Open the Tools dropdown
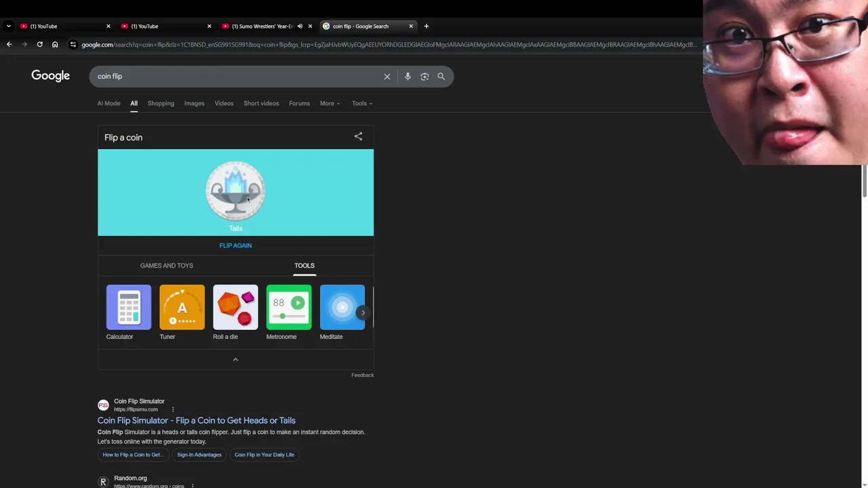The width and height of the screenshot is (868, 488). pos(362,104)
